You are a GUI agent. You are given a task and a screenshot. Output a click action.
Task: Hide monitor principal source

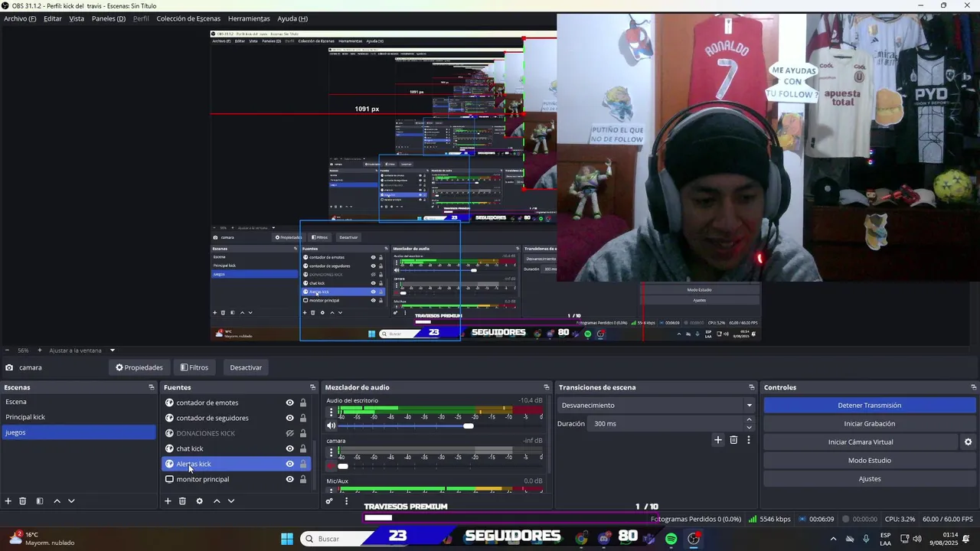tap(289, 479)
